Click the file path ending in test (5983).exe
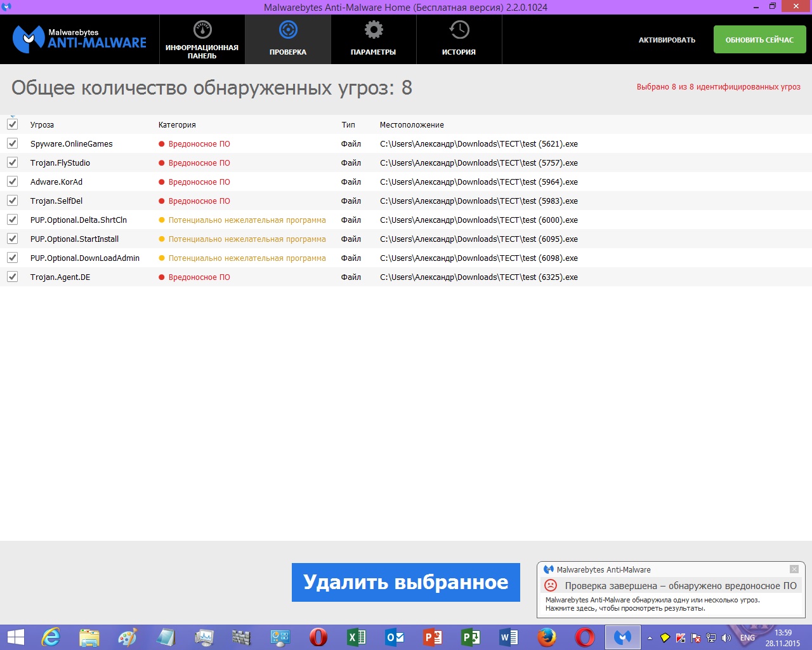This screenshot has height=650, width=812. click(479, 201)
